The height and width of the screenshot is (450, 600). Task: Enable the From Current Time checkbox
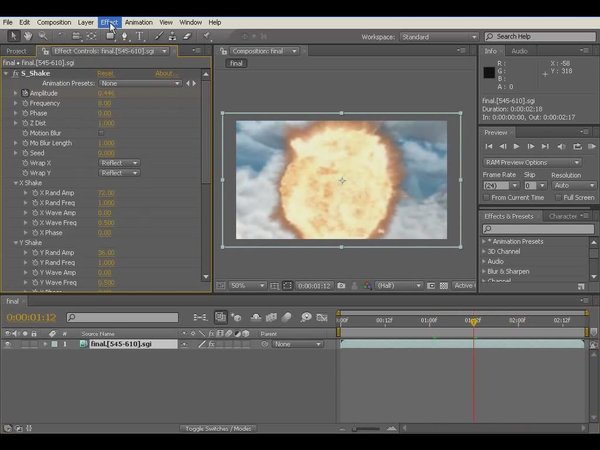tap(488, 198)
